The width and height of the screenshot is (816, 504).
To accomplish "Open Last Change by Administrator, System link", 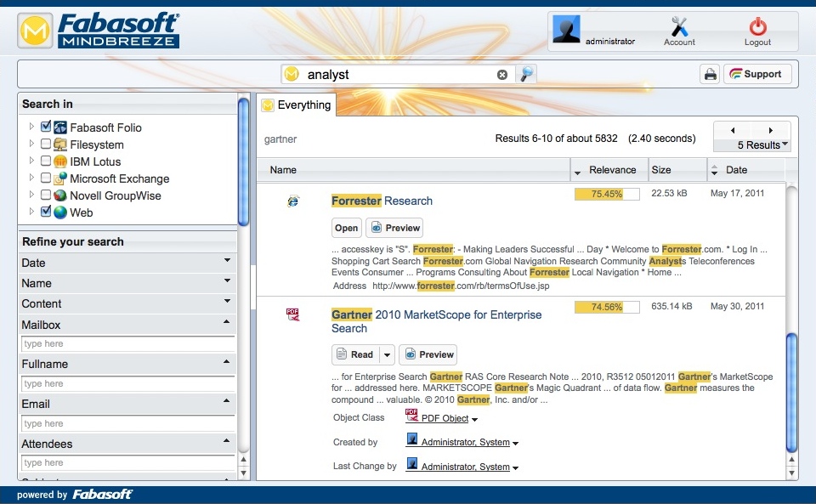I will pyautogui.click(x=465, y=467).
